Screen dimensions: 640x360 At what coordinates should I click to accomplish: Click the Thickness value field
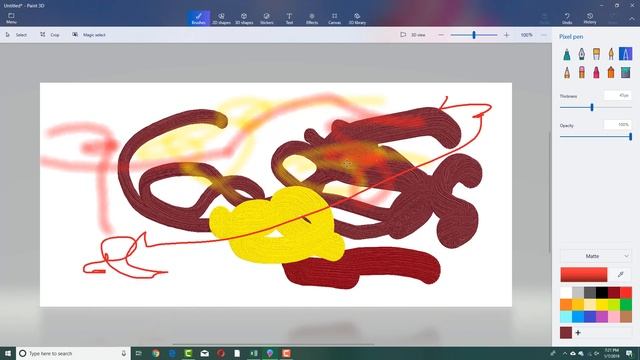pyautogui.click(x=618, y=96)
